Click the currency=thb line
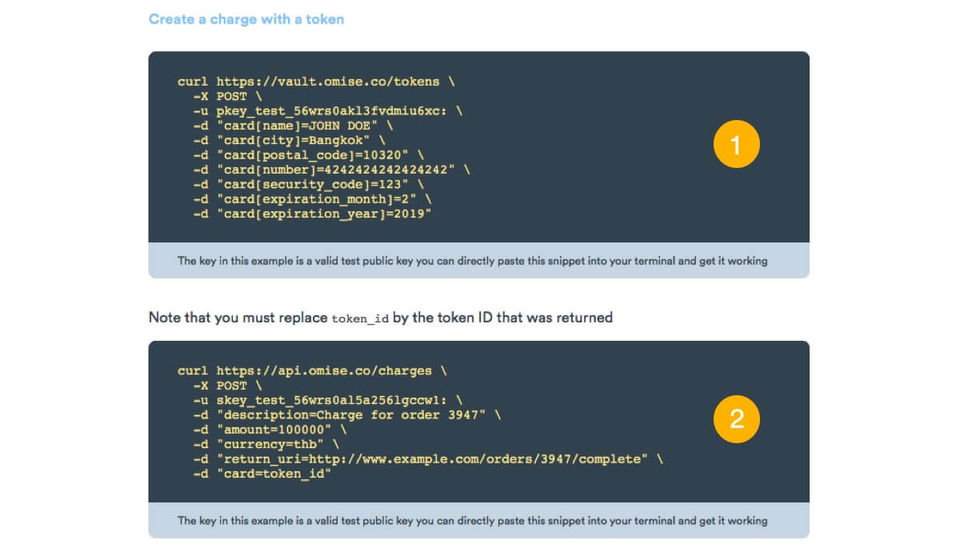The height and width of the screenshot is (552, 960). pos(266,444)
